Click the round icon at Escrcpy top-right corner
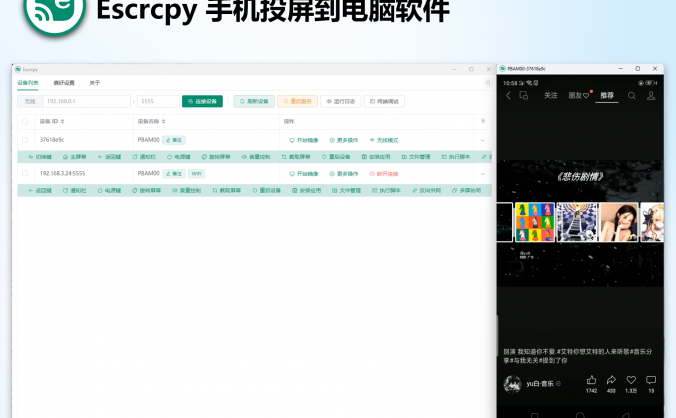 click(488, 83)
